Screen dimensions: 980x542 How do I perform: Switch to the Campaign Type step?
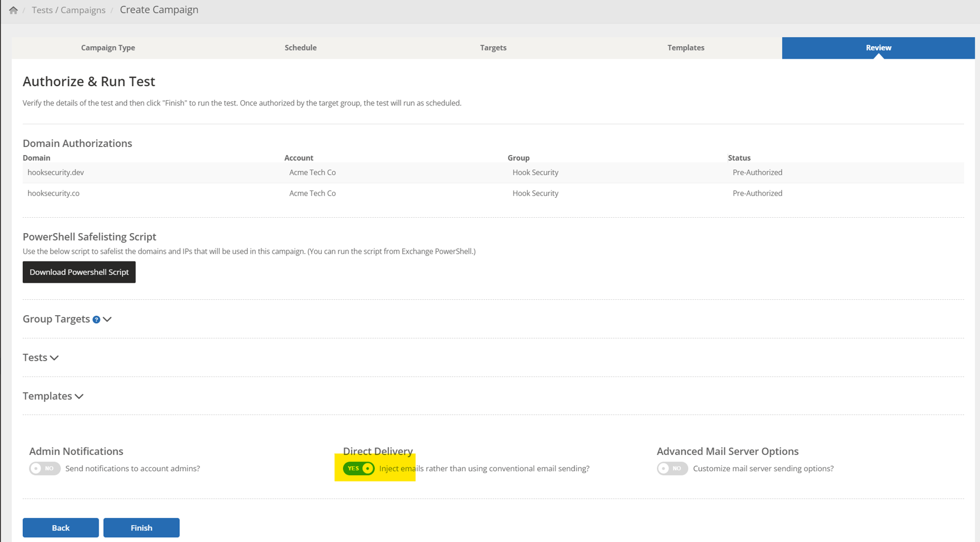pyautogui.click(x=108, y=48)
